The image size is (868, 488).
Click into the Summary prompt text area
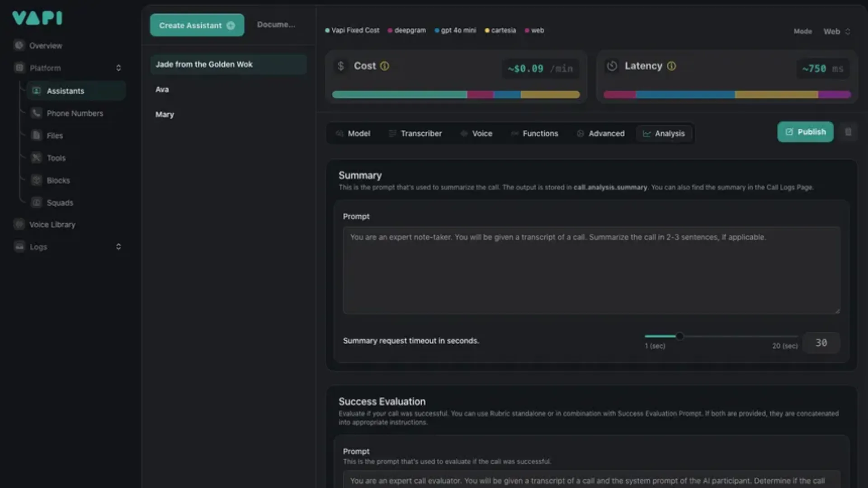(x=591, y=270)
